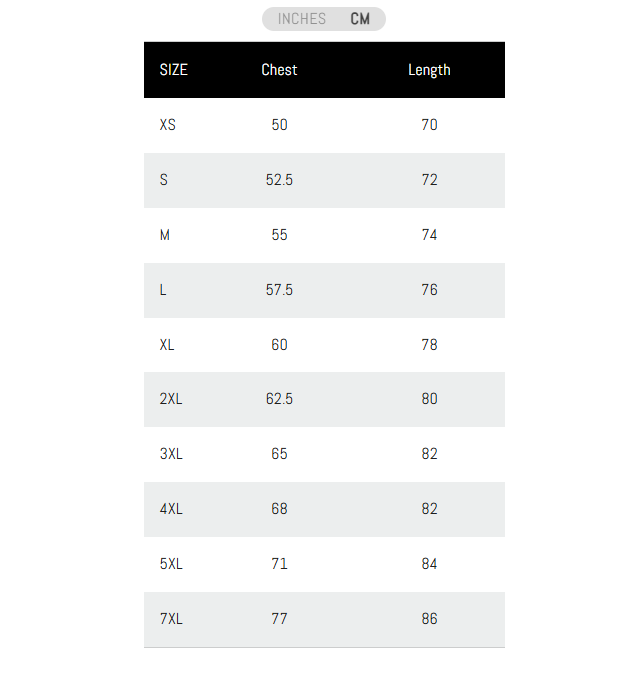
Task: Select the 3XL size label
Action: tap(171, 454)
